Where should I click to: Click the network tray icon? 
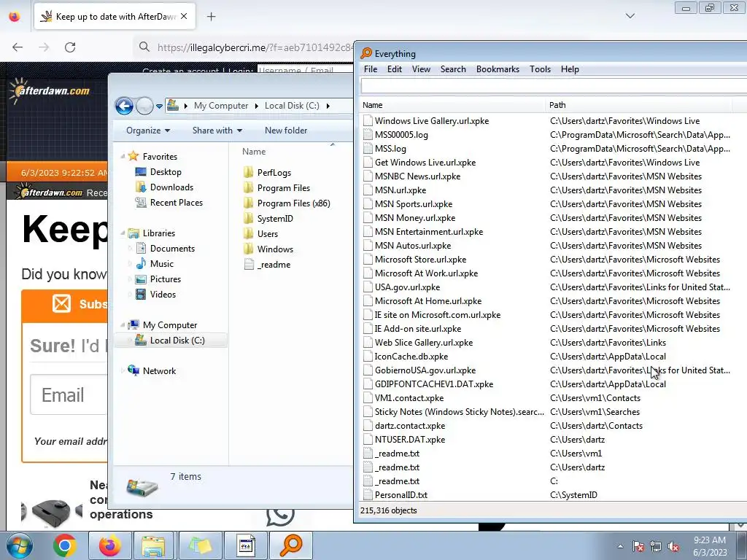[656, 547]
